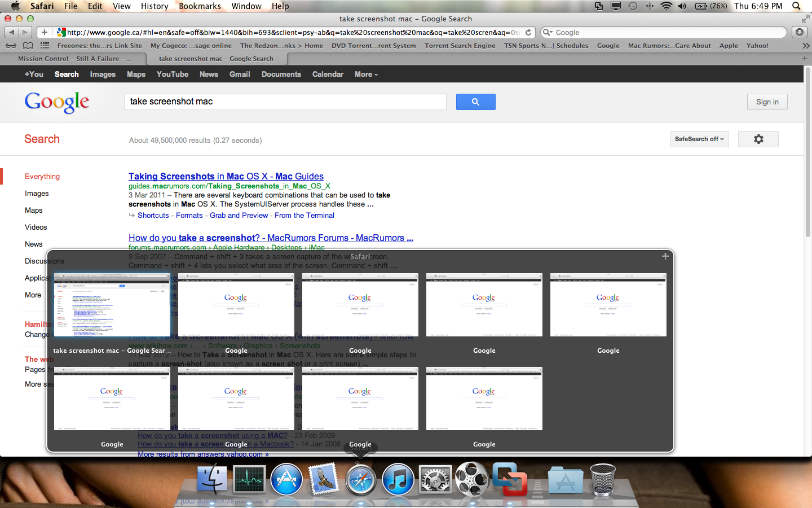812x508 pixels.
Task: Open Google settings gear
Action: pyautogui.click(x=758, y=139)
